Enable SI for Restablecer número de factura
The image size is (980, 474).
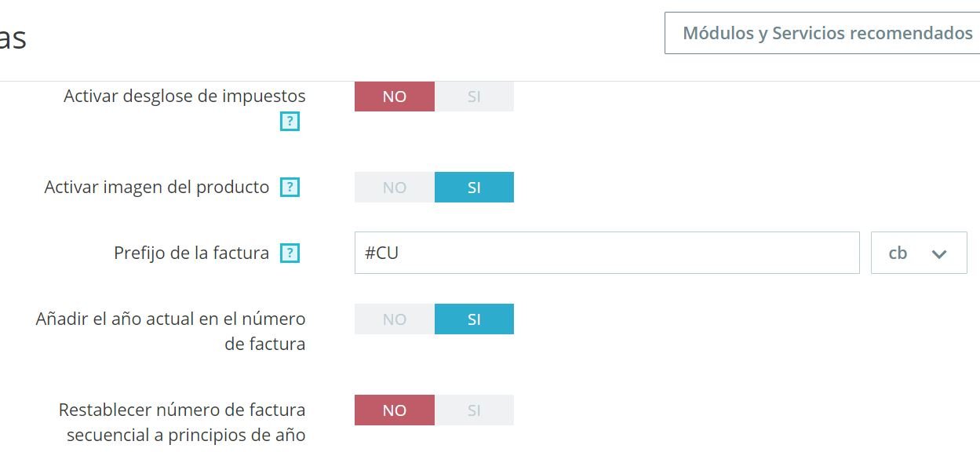coord(474,410)
